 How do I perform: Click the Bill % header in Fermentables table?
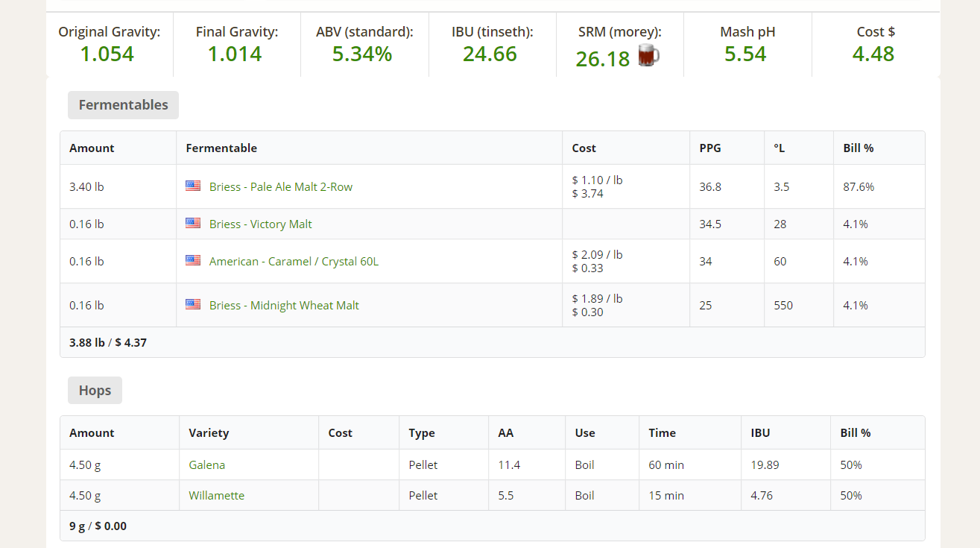coord(858,148)
